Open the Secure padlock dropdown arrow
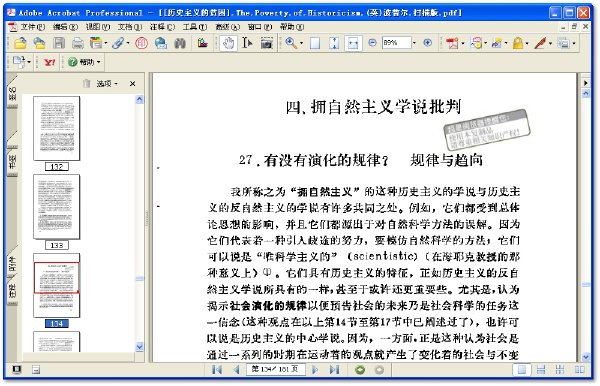This screenshot has height=386, width=600. (527, 43)
